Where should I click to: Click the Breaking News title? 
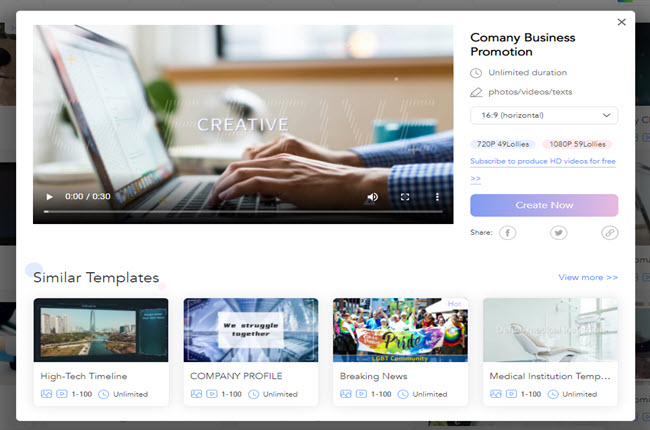[374, 376]
